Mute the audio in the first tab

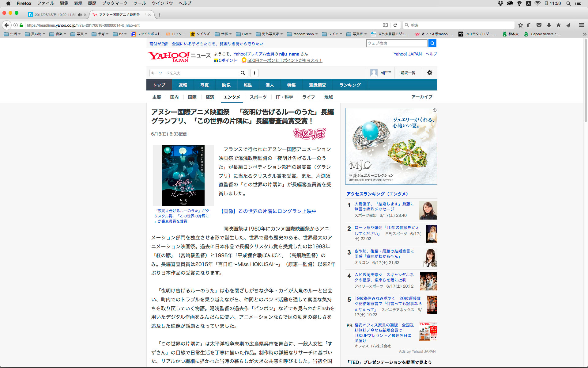[80, 15]
